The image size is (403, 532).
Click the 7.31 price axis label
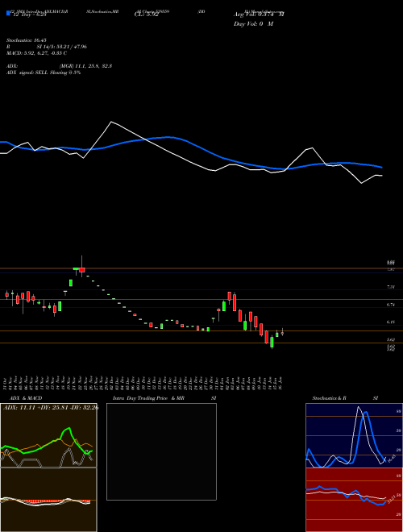(x=391, y=287)
